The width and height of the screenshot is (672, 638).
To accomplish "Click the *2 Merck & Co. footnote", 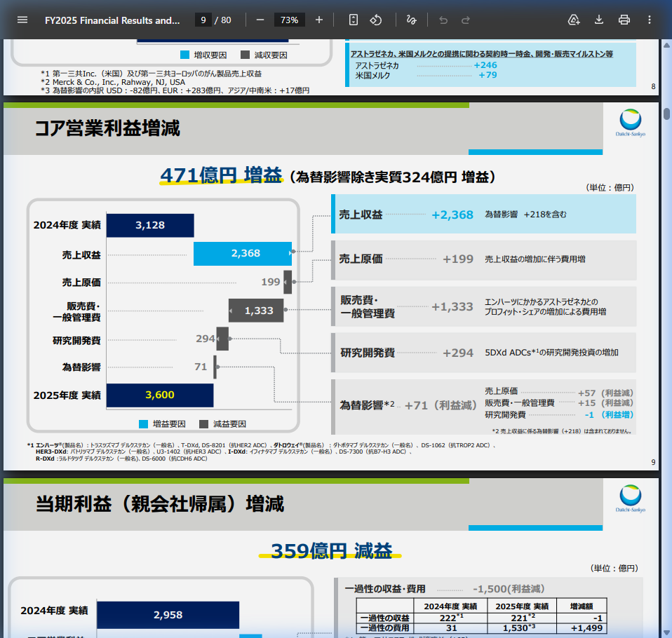I will (113, 82).
